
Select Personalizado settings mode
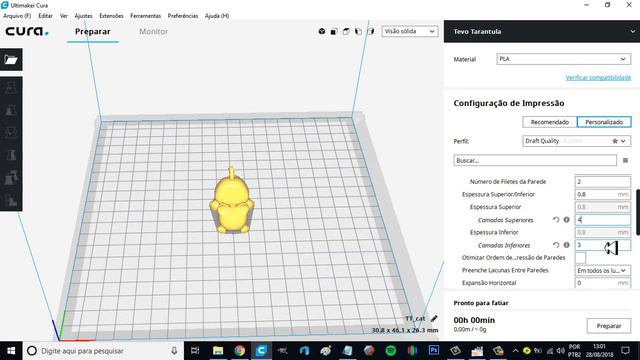click(604, 122)
